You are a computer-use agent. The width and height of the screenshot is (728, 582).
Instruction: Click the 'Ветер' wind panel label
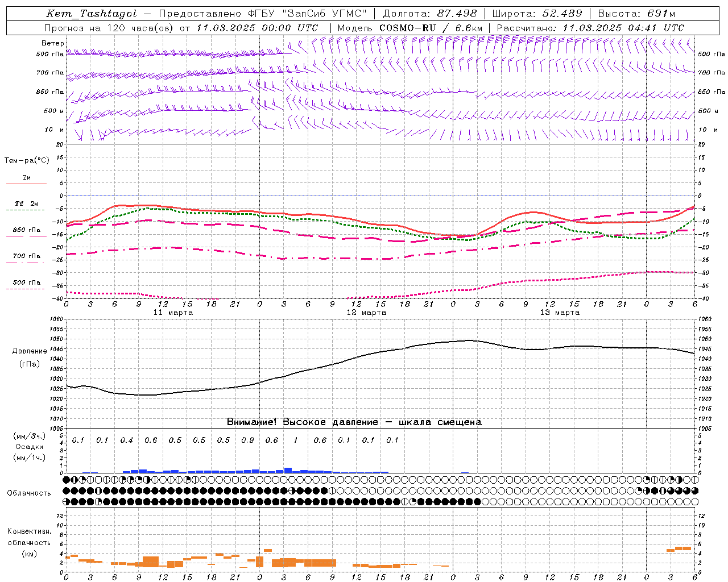[x=53, y=43]
